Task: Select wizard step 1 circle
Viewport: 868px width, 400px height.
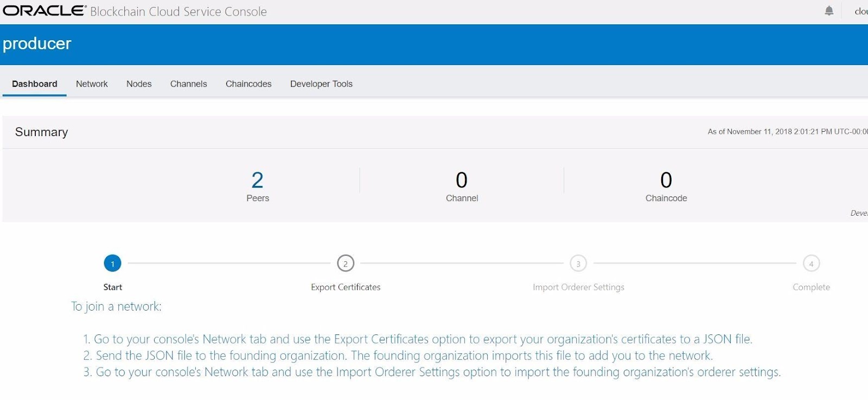Action: (113, 263)
